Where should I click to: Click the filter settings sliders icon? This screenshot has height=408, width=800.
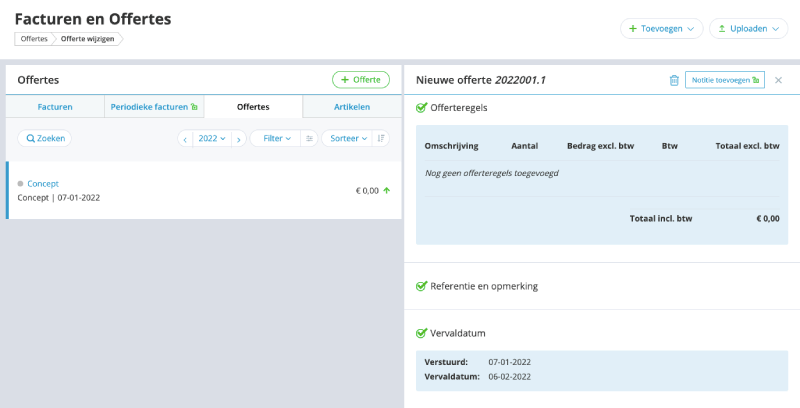310,139
